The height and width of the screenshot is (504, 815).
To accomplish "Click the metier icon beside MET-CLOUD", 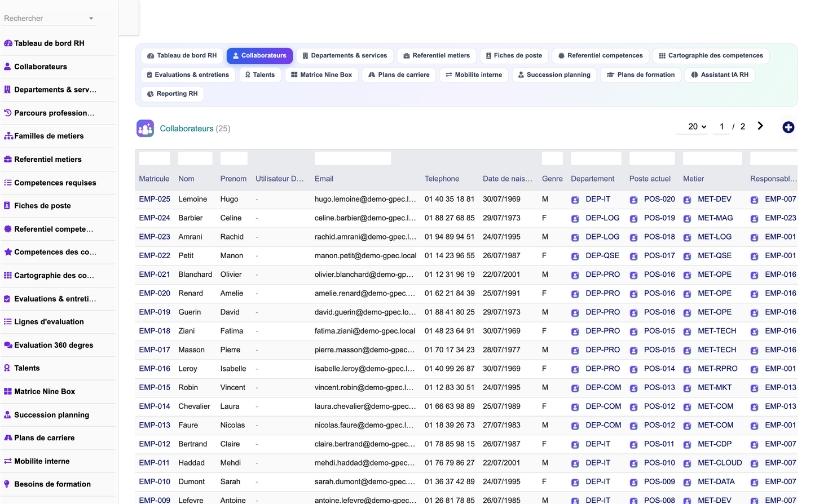I will pos(688,463).
